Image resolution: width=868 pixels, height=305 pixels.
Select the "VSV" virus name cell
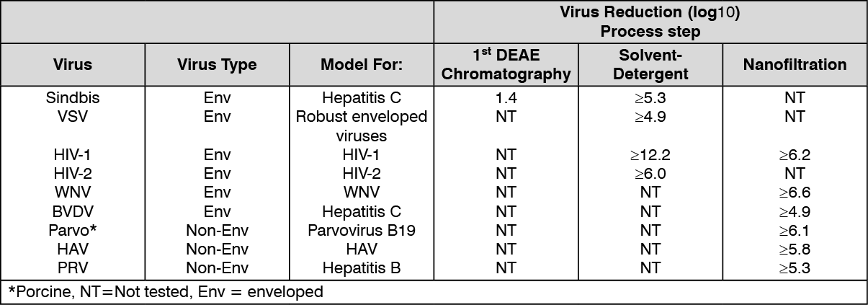[x=73, y=117]
